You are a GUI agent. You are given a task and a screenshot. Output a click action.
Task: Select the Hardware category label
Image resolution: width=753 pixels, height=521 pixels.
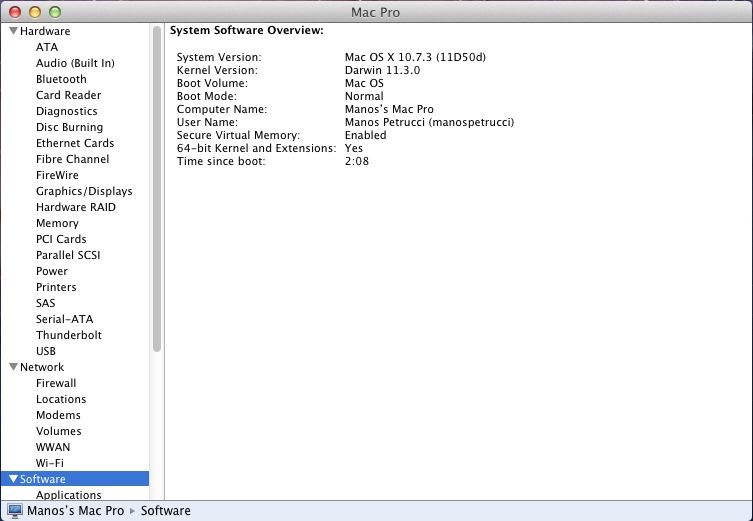coord(45,31)
